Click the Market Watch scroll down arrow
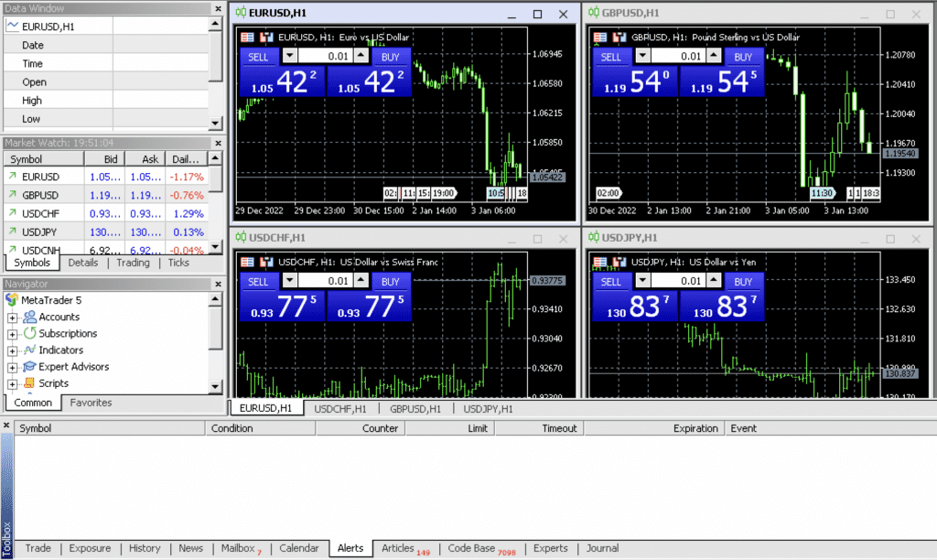 click(x=216, y=246)
